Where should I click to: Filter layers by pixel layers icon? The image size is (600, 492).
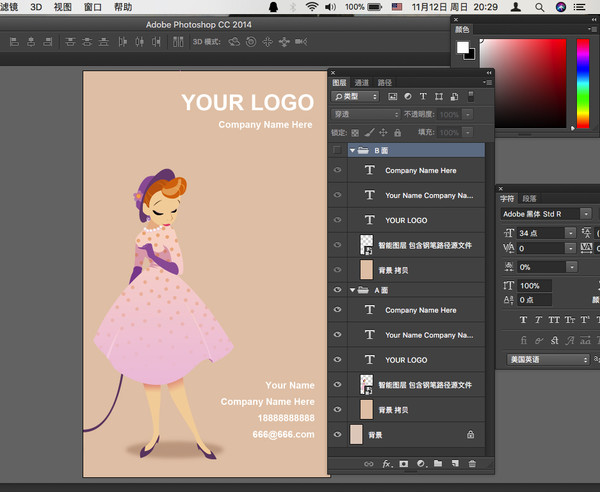pyautogui.click(x=393, y=96)
